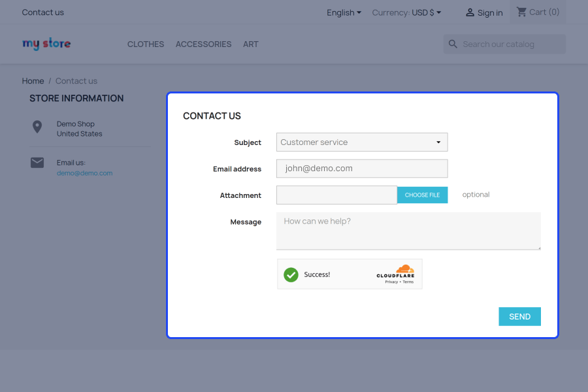This screenshot has width=588, height=392.
Task: Click Sign in link
Action: click(490, 13)
